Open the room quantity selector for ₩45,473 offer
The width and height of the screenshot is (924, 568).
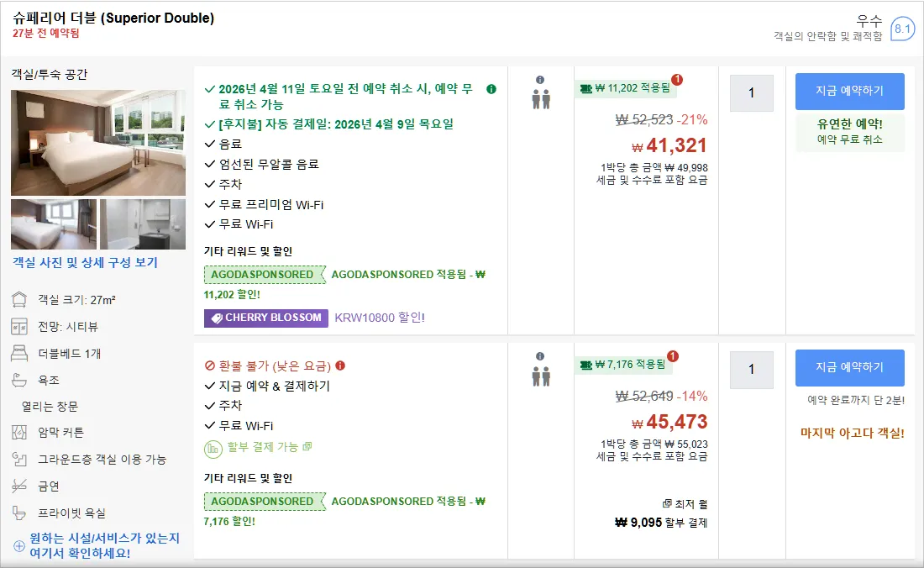[751, 370]
